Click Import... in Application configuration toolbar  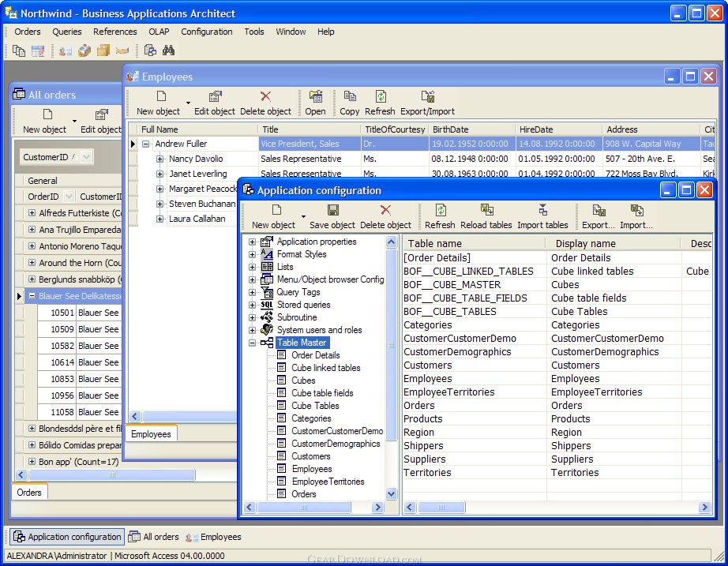coord(636,216)
